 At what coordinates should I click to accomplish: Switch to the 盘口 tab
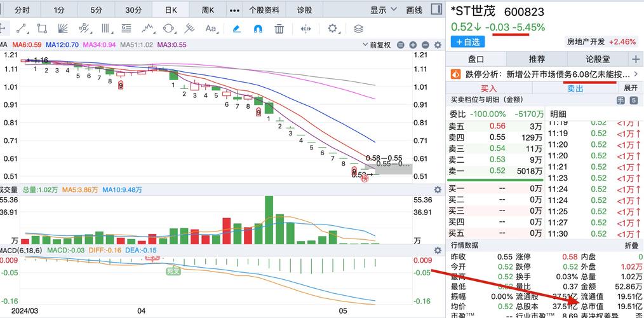click(476, 59)
